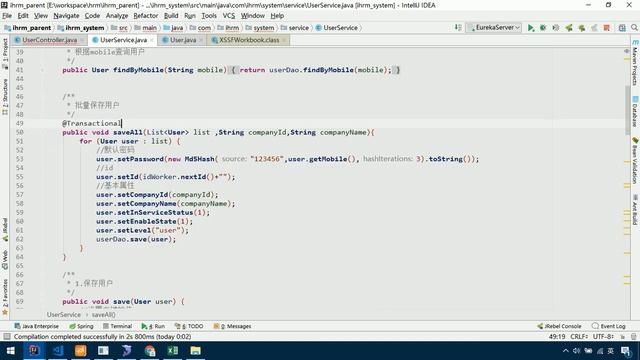
Task: Click saveAll() in bottom editor breadcrumb
Action: click(103, 315)
